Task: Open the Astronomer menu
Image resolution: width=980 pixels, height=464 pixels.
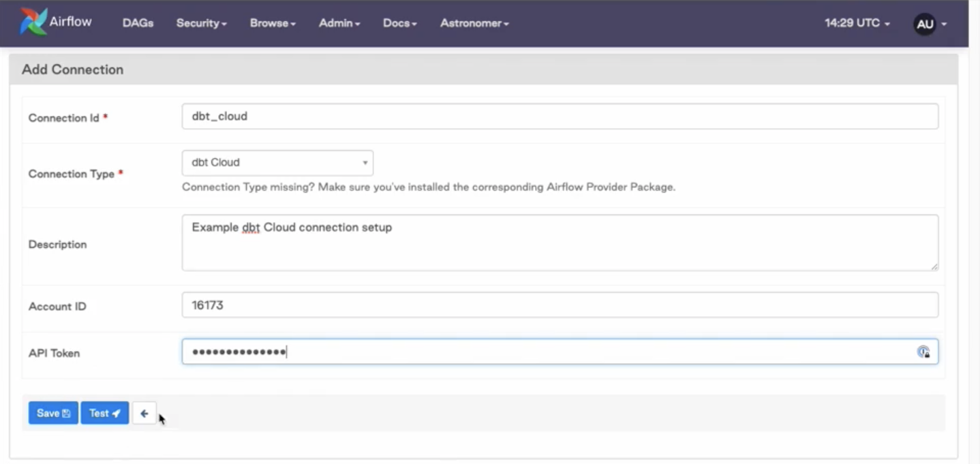Action: click(x=474, y=23)
